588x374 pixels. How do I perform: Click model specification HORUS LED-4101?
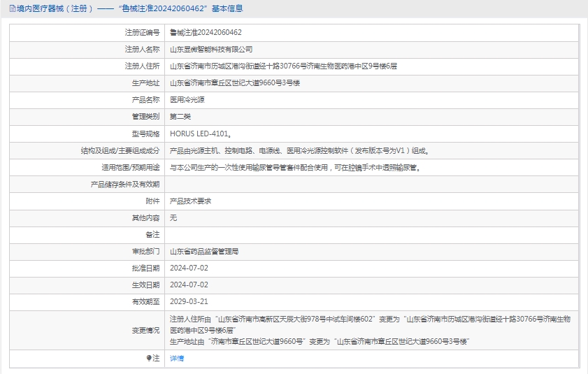201,134
